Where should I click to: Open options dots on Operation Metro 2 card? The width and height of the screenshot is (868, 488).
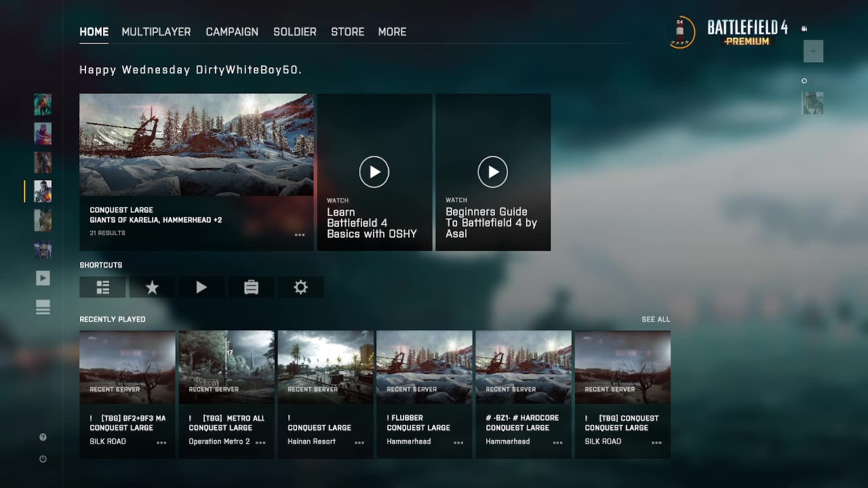260,443
